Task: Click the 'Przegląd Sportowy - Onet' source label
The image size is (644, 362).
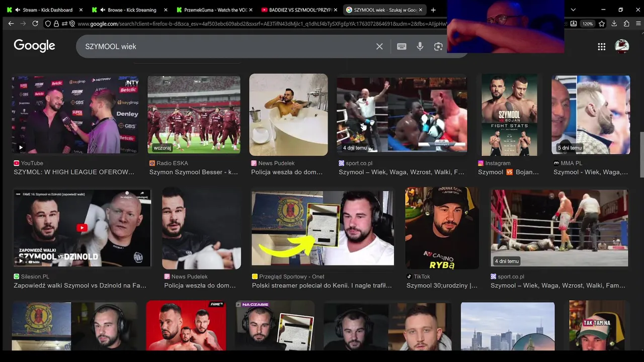Action: 292,277
